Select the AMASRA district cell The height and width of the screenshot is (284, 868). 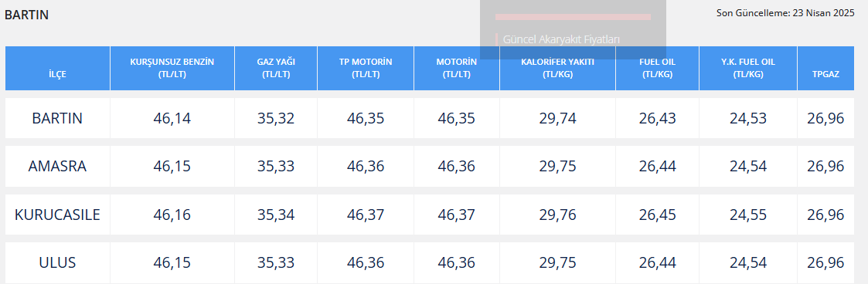(57, 167)
